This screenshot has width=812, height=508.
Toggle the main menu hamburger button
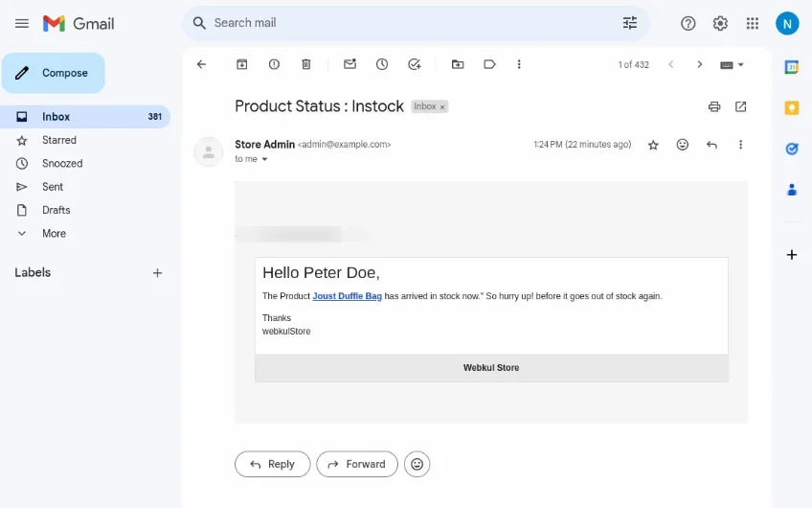(x=21, y=23)
